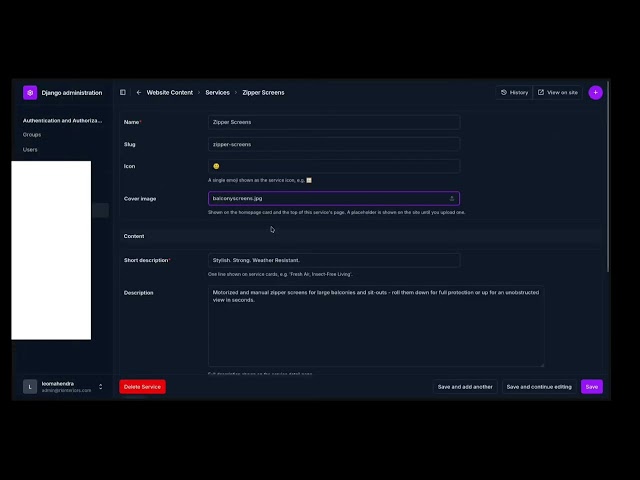The image size is (640, 480).
Task: Click the Short description label
Action: 147,260
